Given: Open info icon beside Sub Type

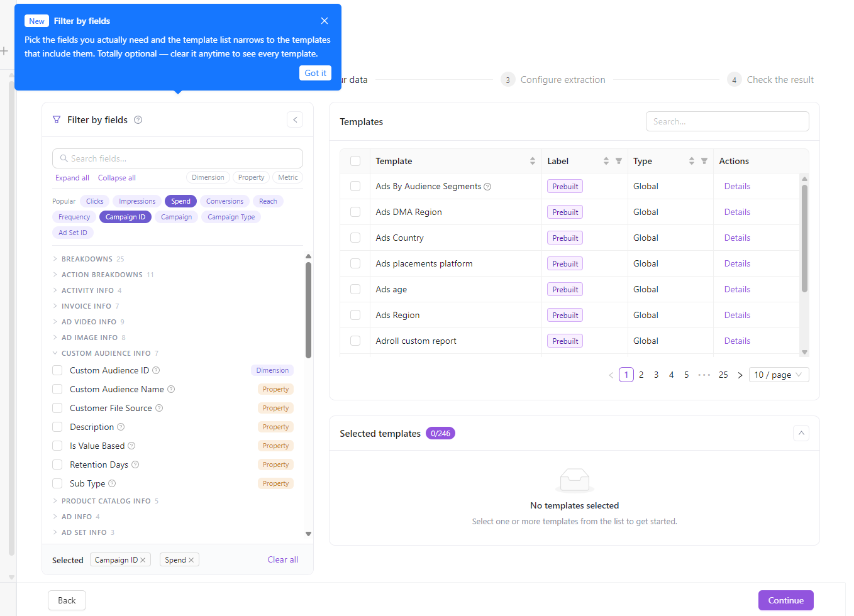Looking at the screenshot, I should [112, 483].
